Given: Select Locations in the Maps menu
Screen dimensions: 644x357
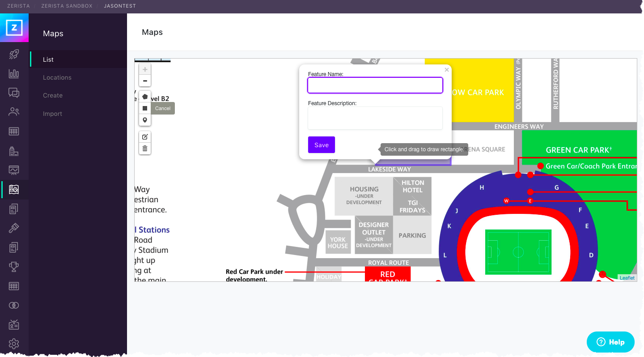Looking at the screenshot, I should point(57,77).
